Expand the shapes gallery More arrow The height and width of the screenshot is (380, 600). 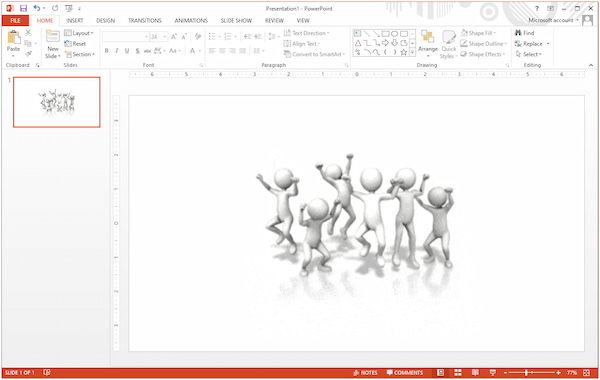point(412,53)
